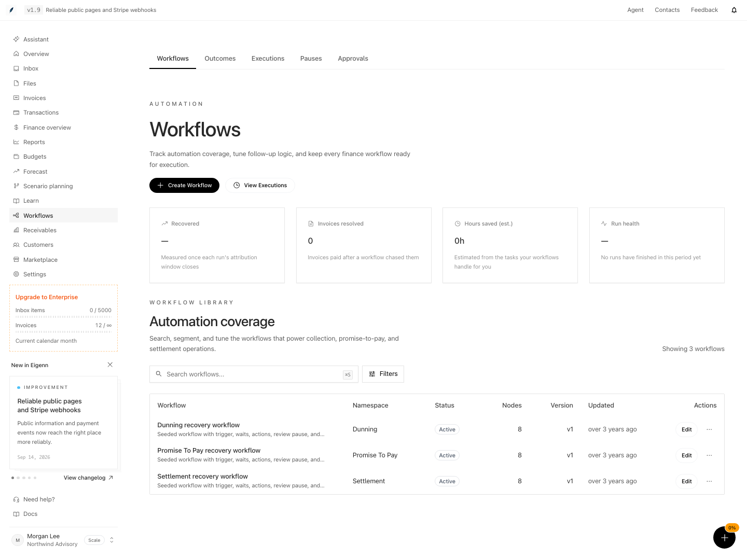Click View Executions button
Image resolution: width=747 pixels, height=560 pixels.
coord(260,185)
